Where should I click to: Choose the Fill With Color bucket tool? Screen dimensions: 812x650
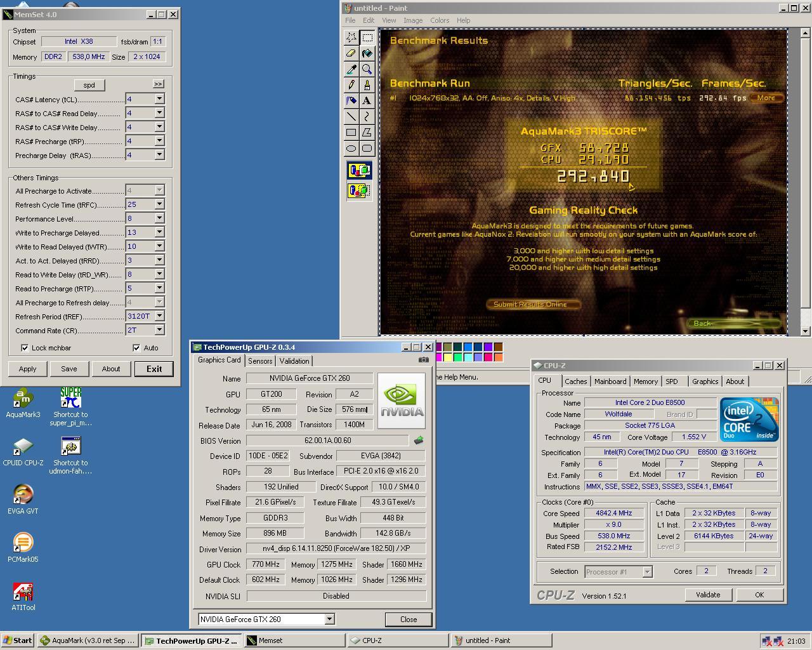[367, 53]
